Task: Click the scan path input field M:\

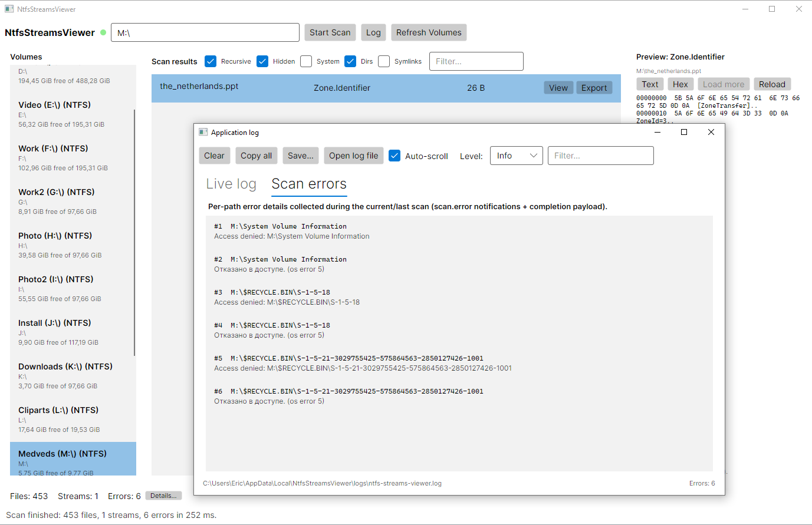Action: (205, 32)
